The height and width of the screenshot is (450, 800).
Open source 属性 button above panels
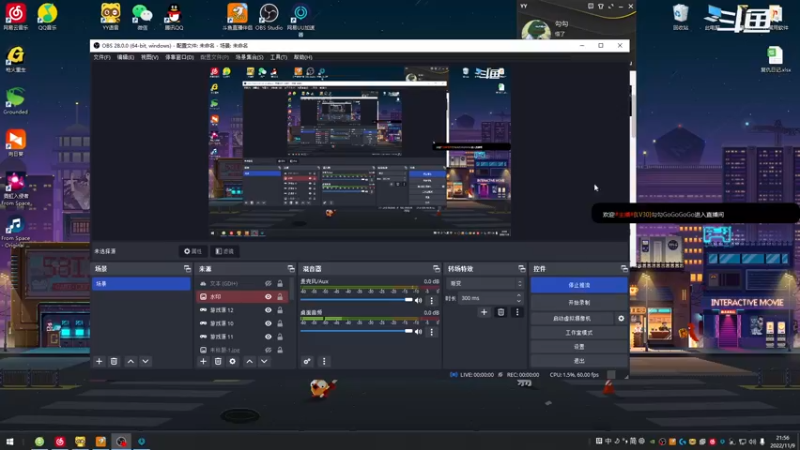tap(193, 251)
